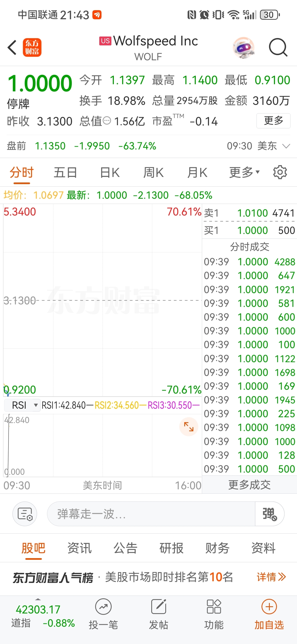Tap the 弹幕走一波 input field
Screen dimensions: 297x644
click(151, 514)
